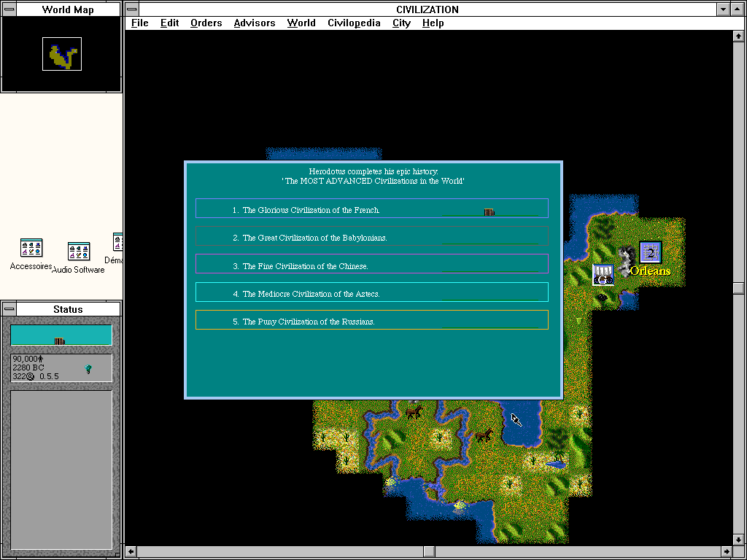
Task: Open the Orders menu
Action: (x=206, y=23)
